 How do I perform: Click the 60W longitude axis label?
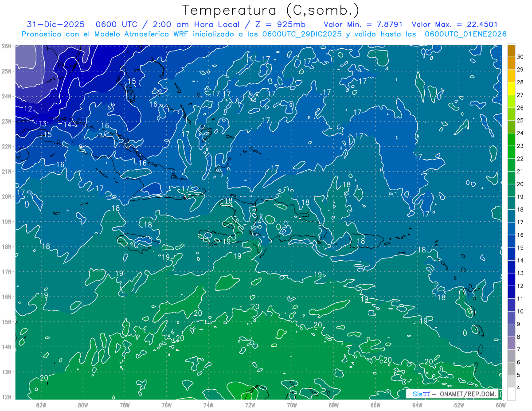[x=501, y=404]
